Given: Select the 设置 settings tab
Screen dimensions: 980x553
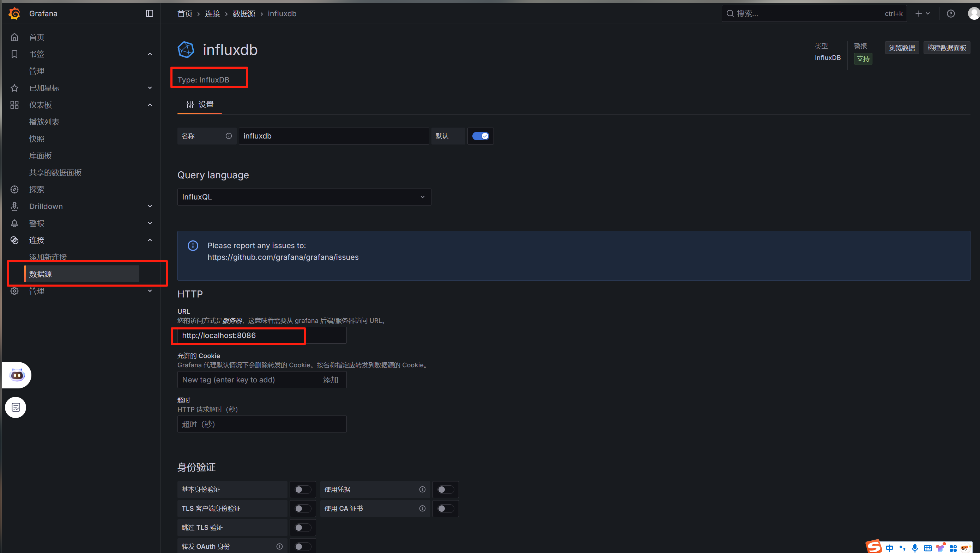Looking at the screenshot, I should click(x=200, y=105).
